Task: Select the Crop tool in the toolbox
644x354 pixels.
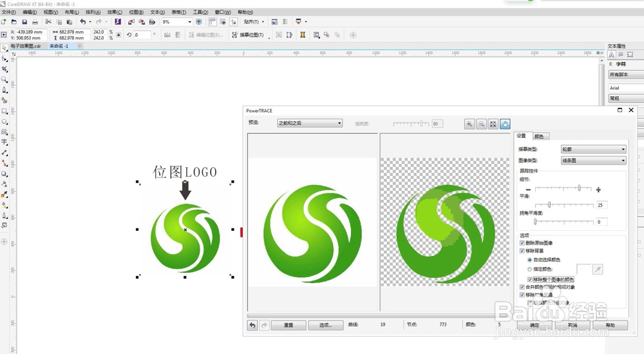Action: [x=5, y=69]
